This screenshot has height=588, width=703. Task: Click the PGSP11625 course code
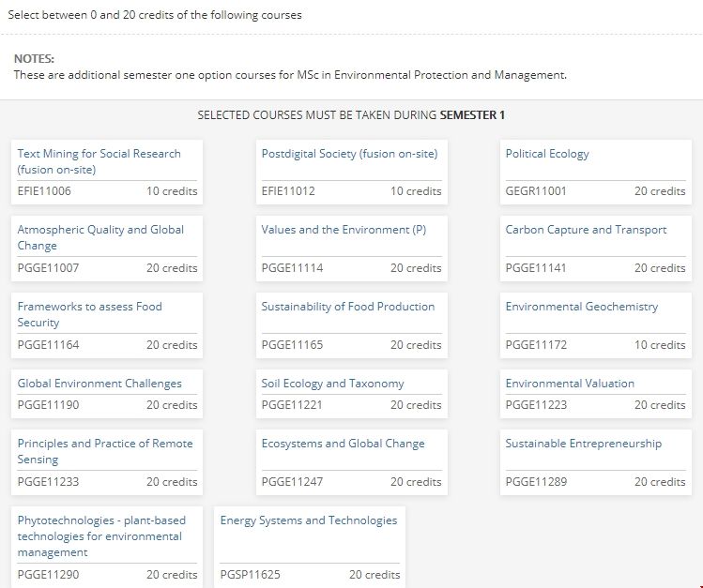[x=250, y=575]
